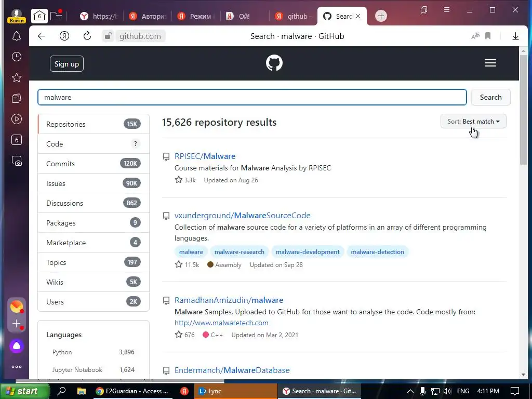This screenshot has width=532, height=399.
Task: Open browser menu three-lines icon
Action: point(447,10)
